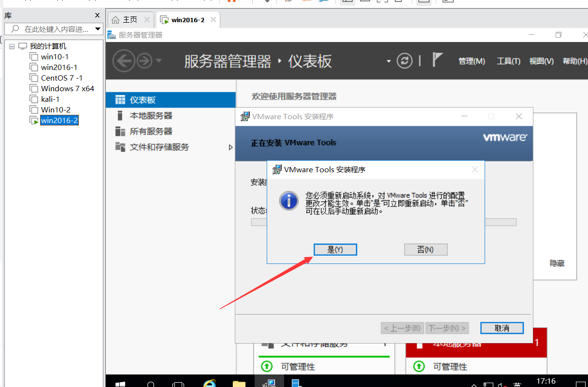Close the 主页 tab

click(x=147, y=20)
